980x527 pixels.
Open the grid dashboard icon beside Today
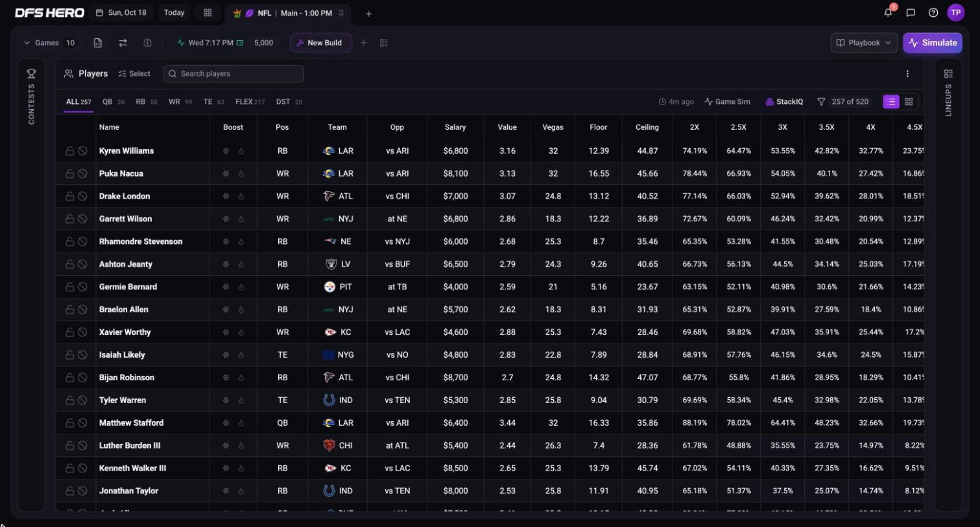(208, 12)
